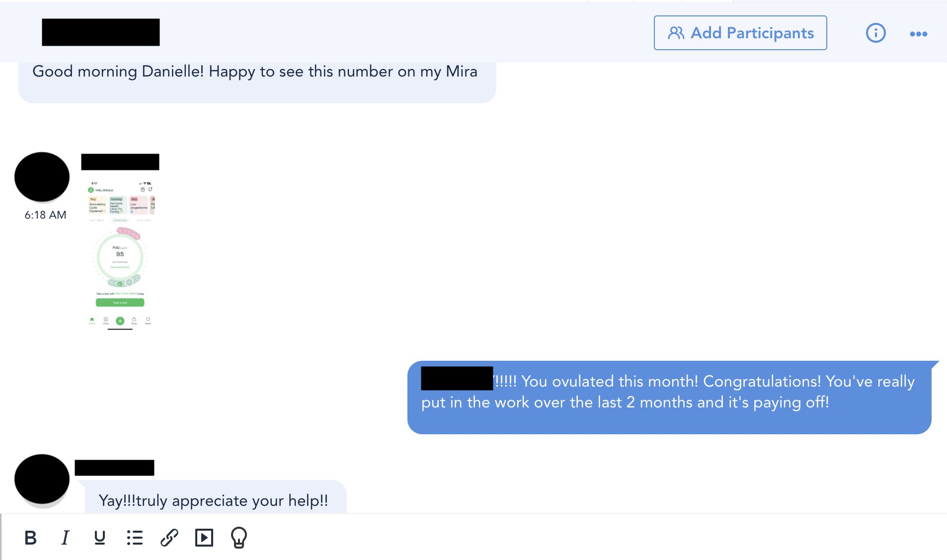Open the Mira app screenshot attachment

tap(120, 255)
